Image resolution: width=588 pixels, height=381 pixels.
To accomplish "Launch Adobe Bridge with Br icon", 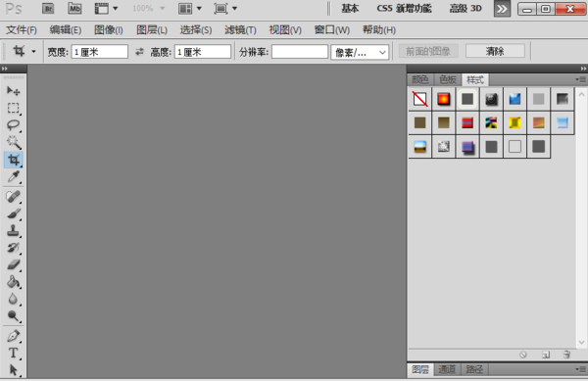I will (48, 8).
